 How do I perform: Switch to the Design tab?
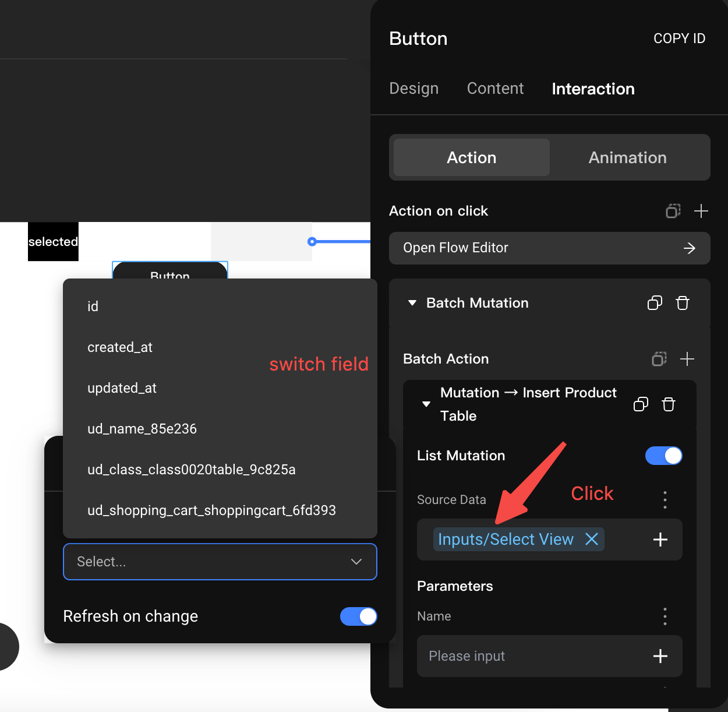point(414,89)
